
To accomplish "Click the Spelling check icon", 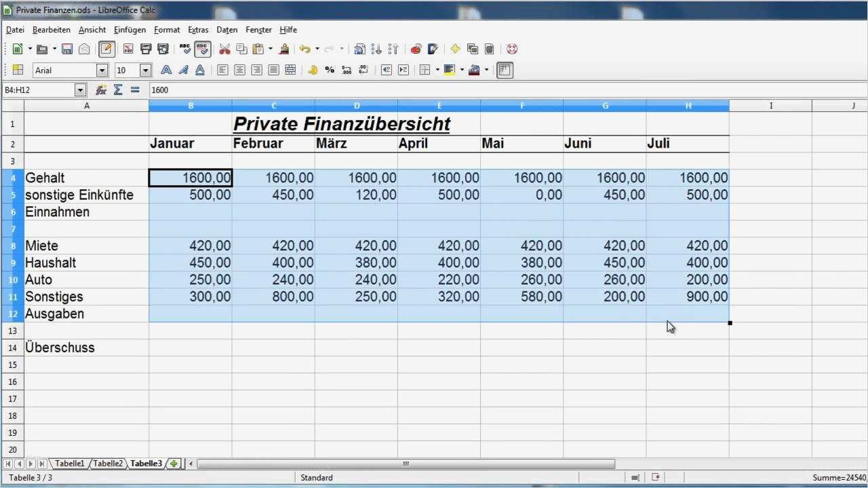I will tap(184, 49).
